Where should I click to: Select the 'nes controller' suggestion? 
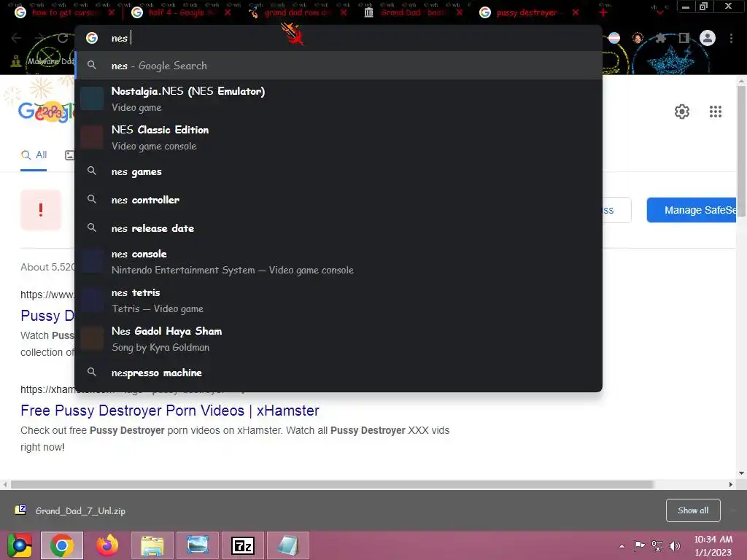coord(338,200)
